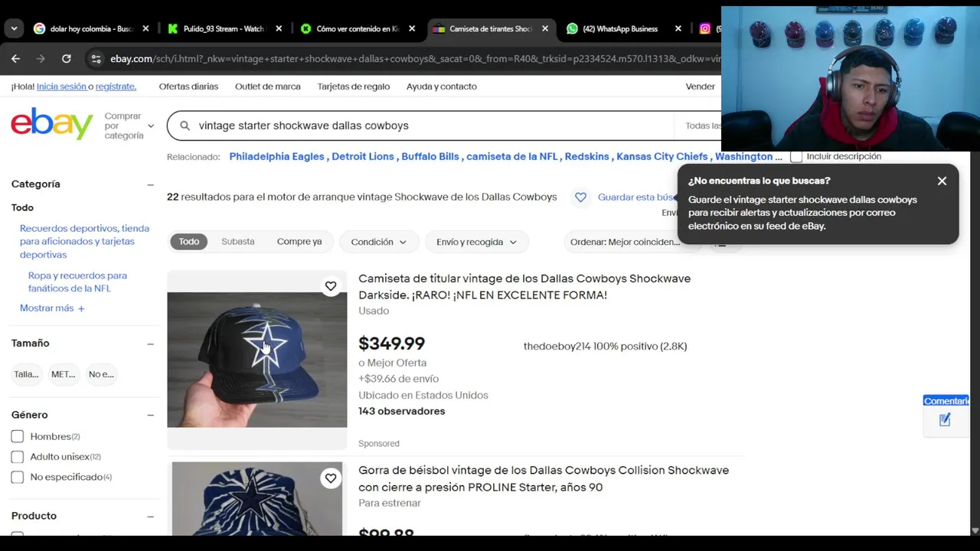Open 'Ofertas diarias' in the top menu

point(188,86)
